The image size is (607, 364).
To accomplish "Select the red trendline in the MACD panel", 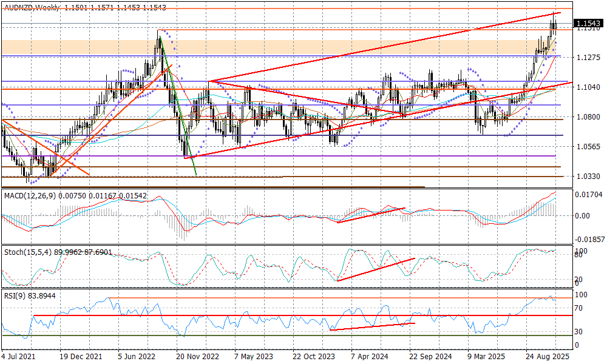I will 370,215.
